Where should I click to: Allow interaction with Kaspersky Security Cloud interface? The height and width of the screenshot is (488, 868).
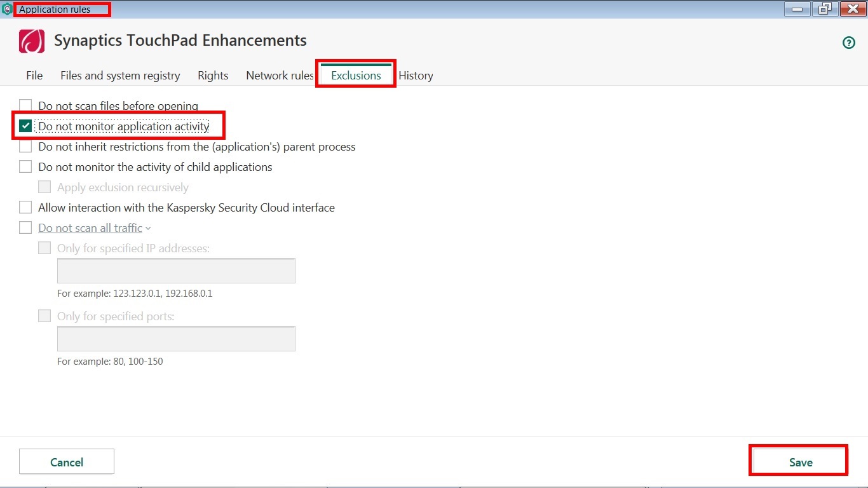[25, 208]
